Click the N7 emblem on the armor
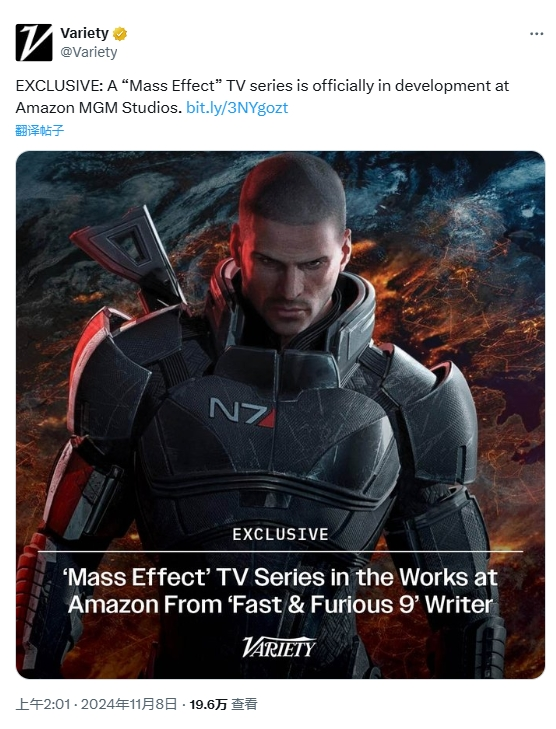 point(242,412)
